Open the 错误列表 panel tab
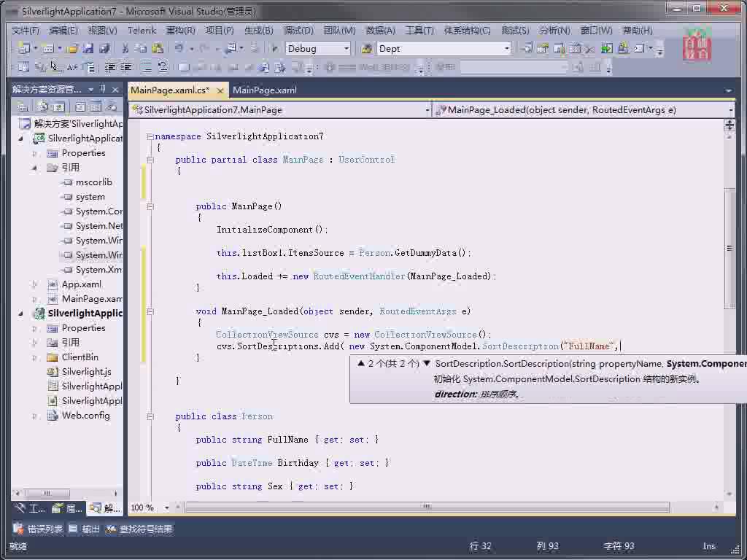The image size is (747, 560). point(39,529)
